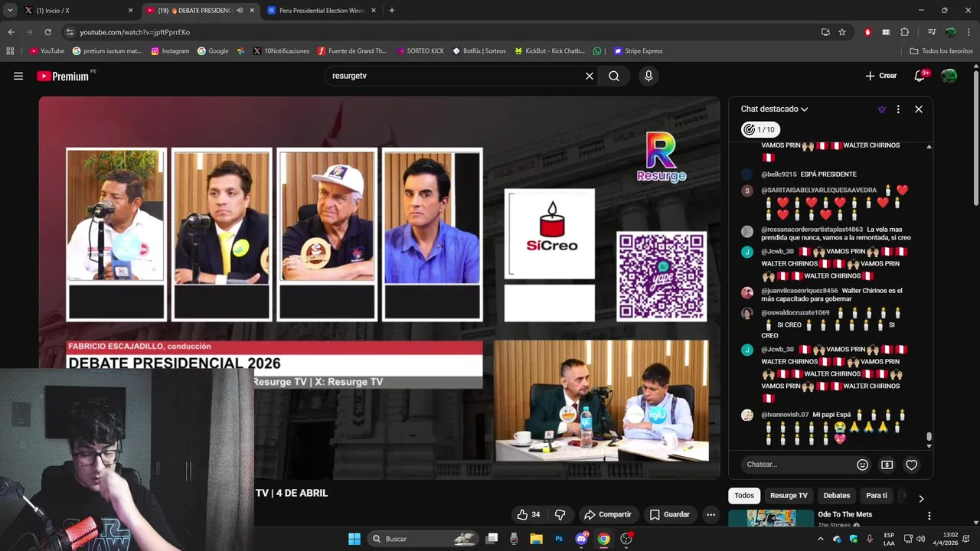Image resolution: width=980 pixels, height=551 pixels.
Task: Start voice search with the microphone
Action: click(648, 76)
